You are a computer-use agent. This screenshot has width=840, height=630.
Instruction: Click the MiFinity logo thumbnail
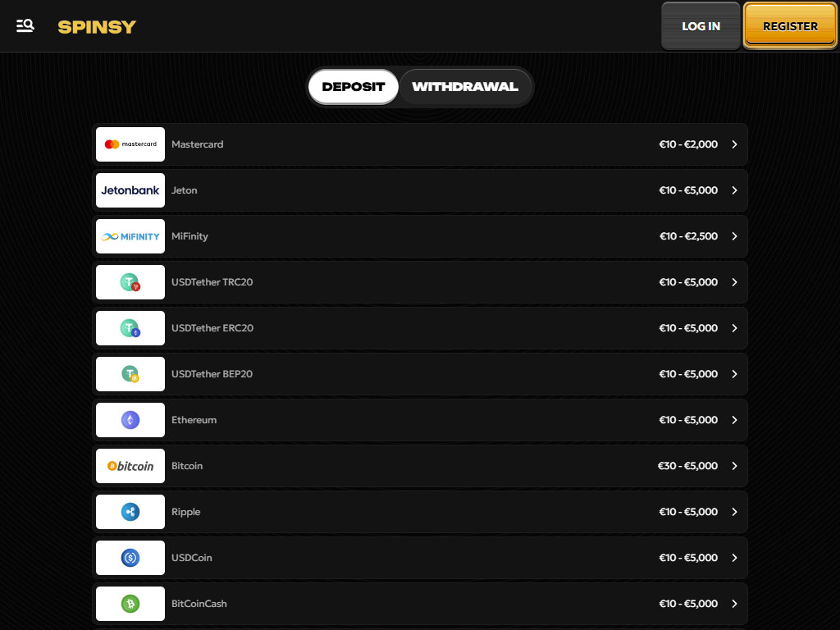tap(130, 236)
